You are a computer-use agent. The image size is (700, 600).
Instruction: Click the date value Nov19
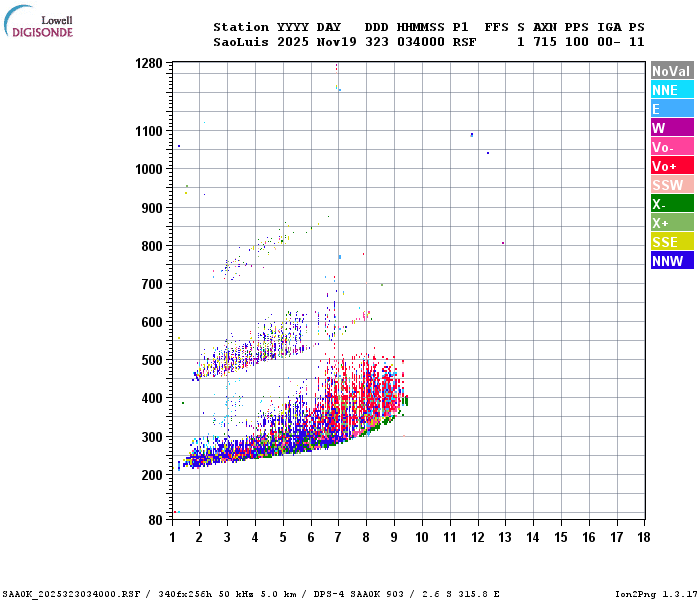coord(337,42)
